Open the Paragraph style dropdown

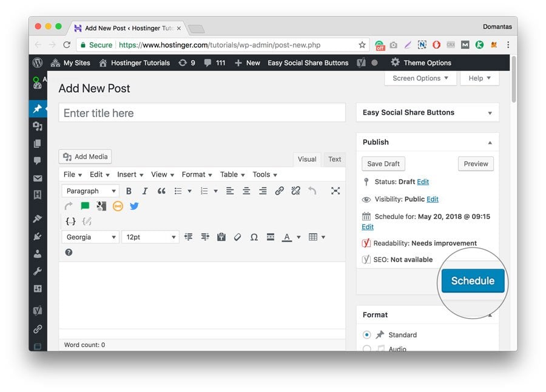(x=90, y=191)
